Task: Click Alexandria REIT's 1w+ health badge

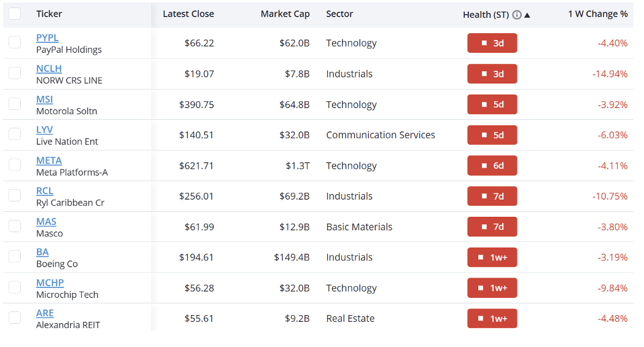Action: point(492,318)
